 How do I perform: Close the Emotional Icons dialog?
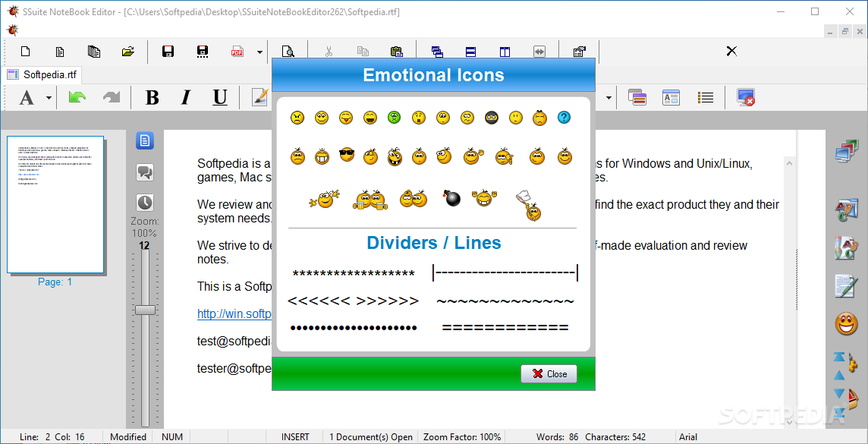point(549,373)
